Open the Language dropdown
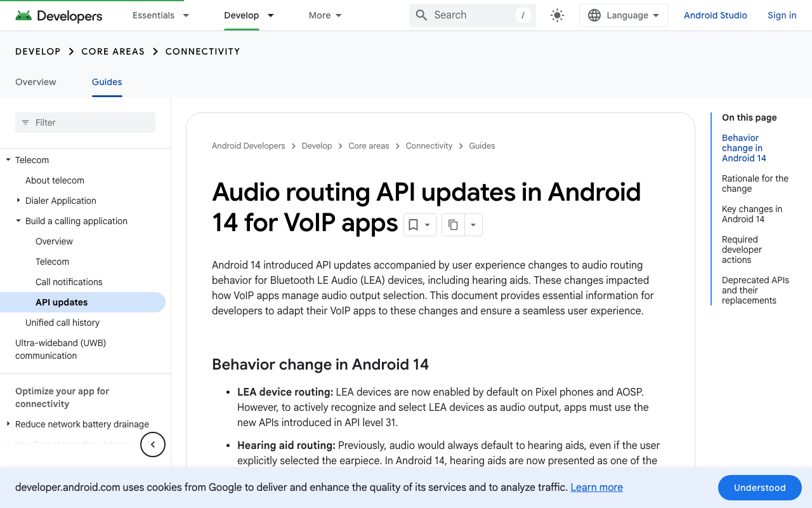Image resolution: width=812 pixels, height=508 pixels. click(x=624, y=15)
